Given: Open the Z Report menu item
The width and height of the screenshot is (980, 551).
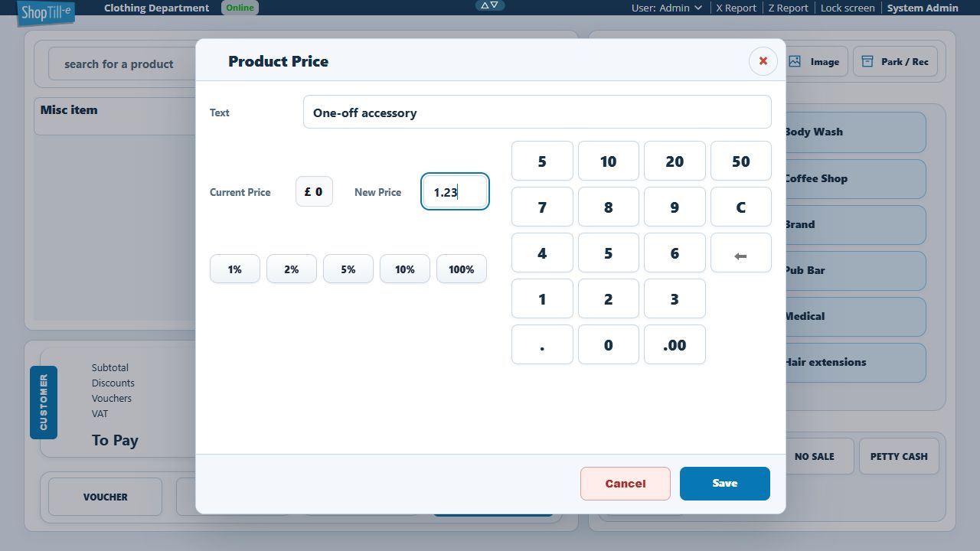Looking at the screenshot, I should [x=788, y=8].
